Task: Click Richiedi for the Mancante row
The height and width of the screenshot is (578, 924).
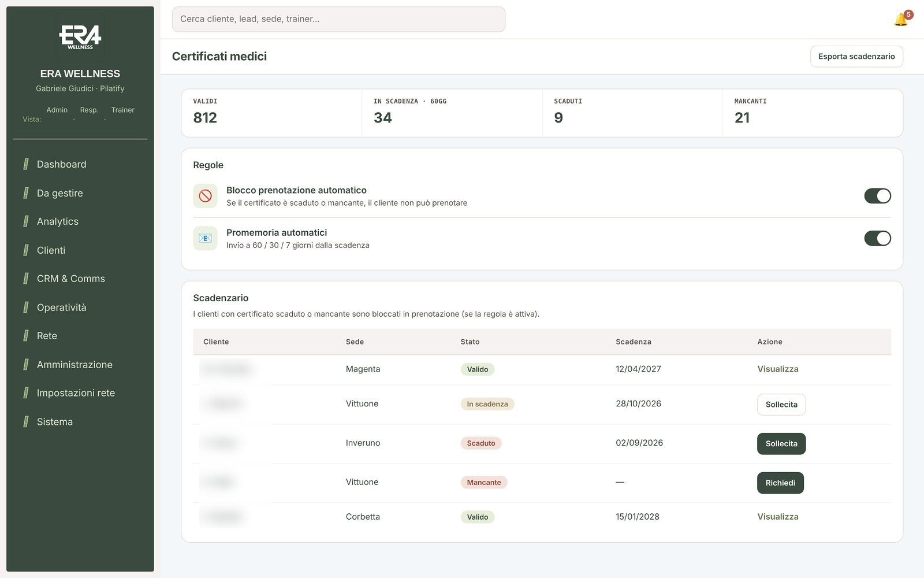Action: click(780, 483)
